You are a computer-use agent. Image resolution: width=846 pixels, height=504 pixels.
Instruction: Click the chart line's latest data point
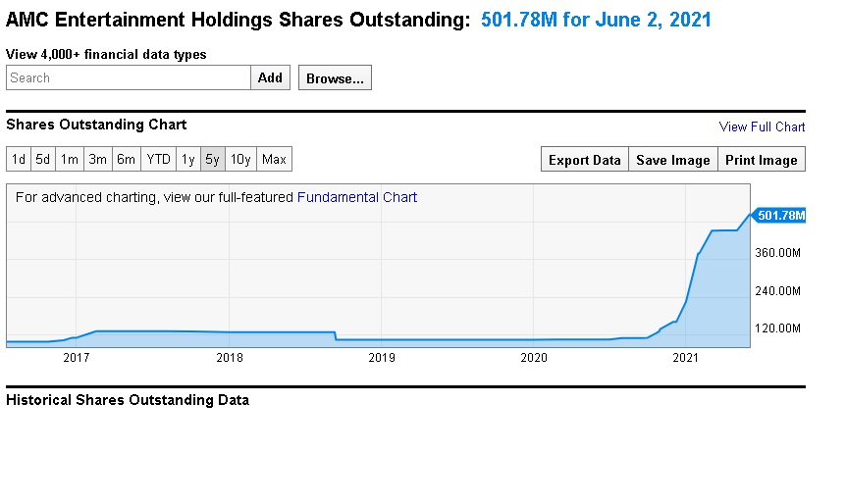coord(750,216)
